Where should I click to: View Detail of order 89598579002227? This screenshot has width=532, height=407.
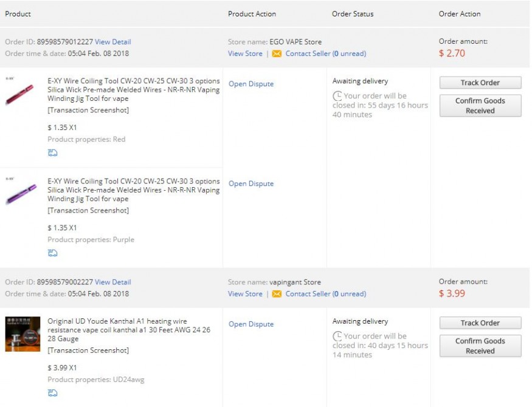tap(112, 282)
